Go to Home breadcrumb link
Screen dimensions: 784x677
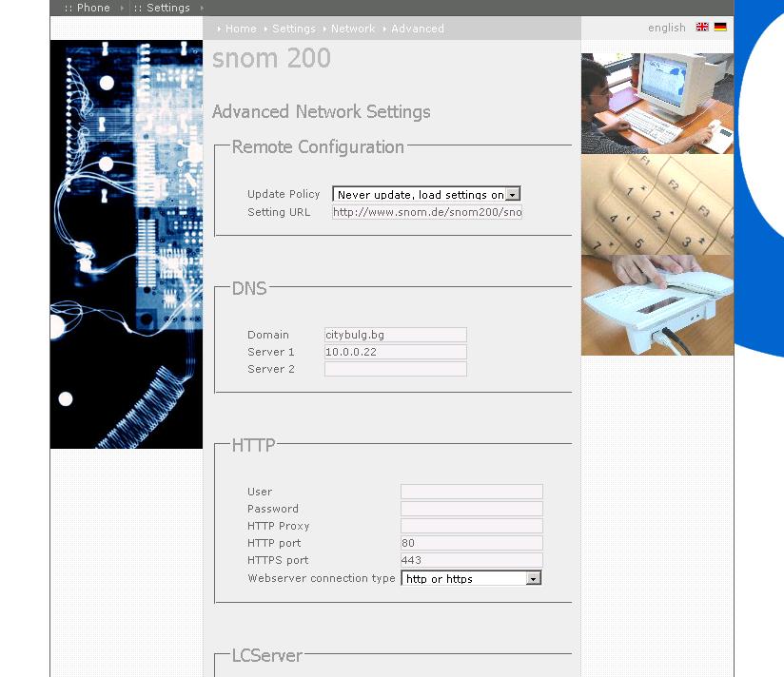241,29
